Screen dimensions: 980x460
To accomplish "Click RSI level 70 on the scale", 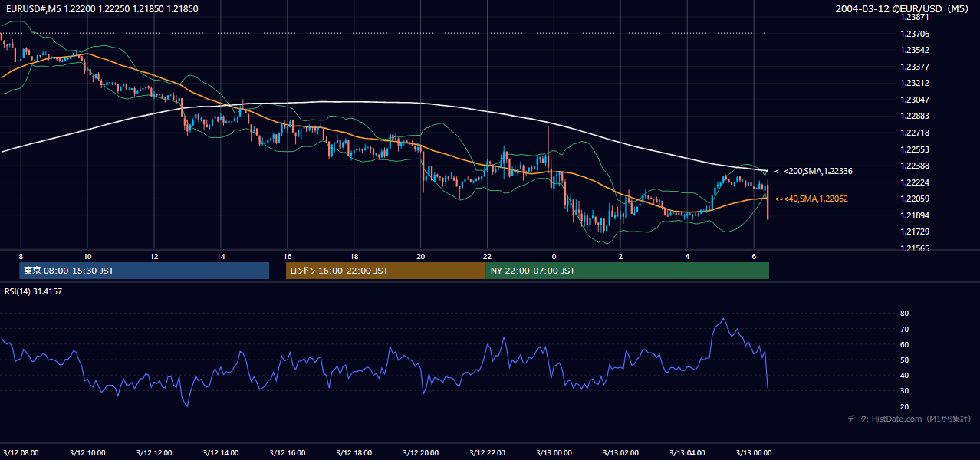I will (904, 329).
